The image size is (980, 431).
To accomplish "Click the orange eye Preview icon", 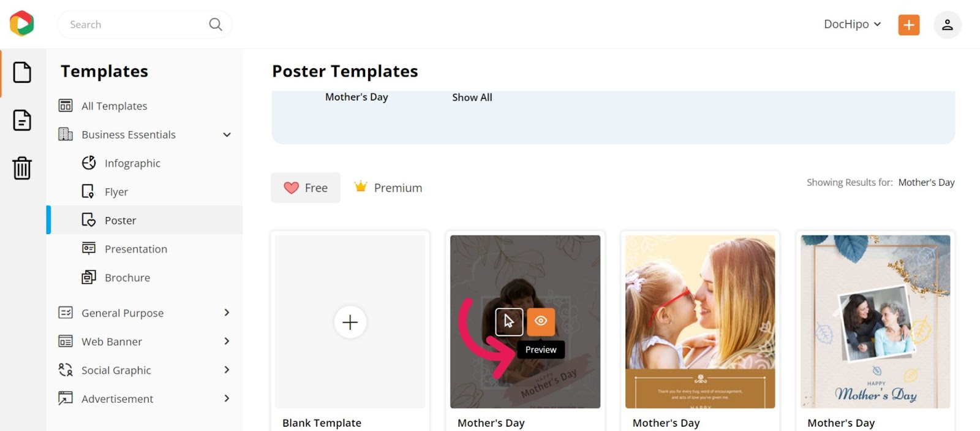I will pyautogui.click(x=541, y=321).
